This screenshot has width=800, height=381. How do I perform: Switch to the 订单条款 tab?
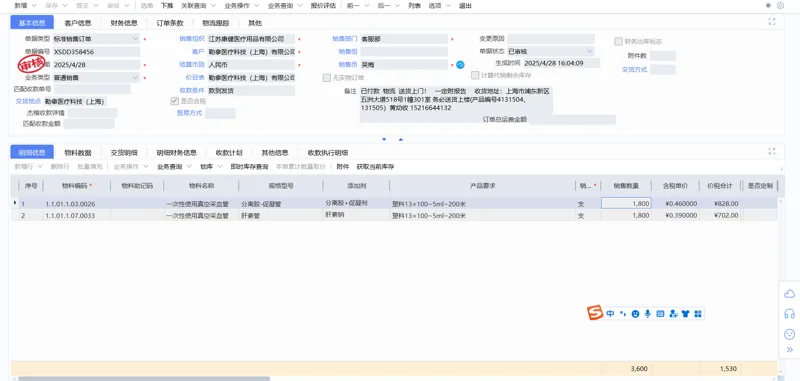click(x=170, y=23)
